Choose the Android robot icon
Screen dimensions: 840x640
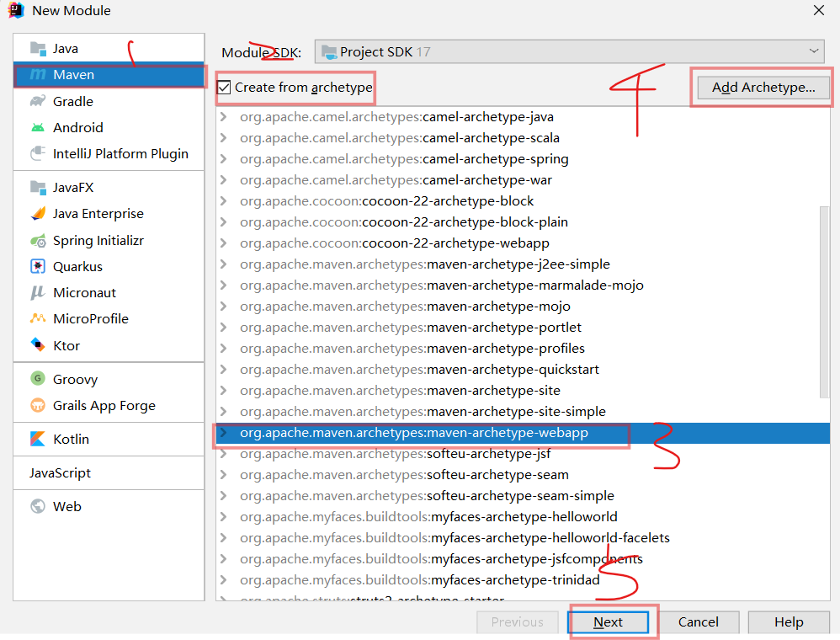click(38, 127)
